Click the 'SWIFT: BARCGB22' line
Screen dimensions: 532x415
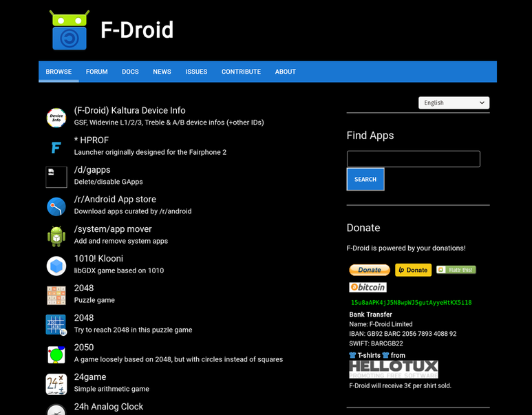pos(376,343)
